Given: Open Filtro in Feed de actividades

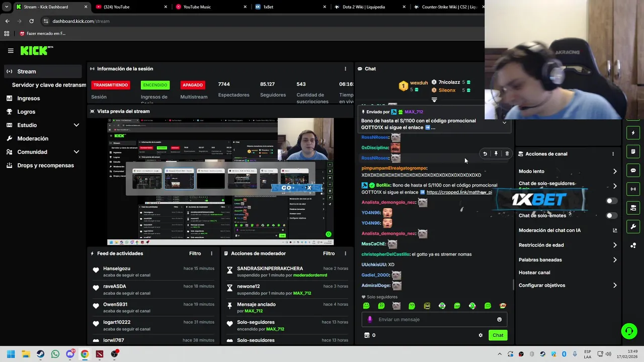Looking at the screenshot, I should pos(195,253).
